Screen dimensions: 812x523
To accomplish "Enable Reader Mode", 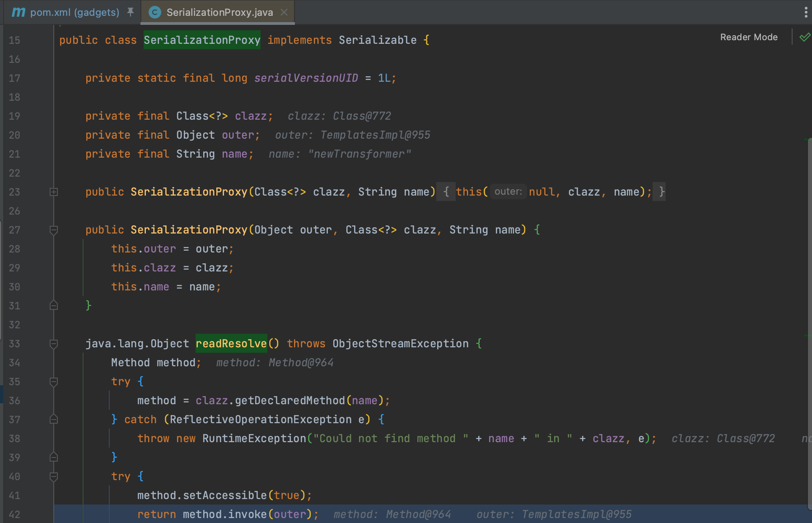I will click(x=749, y=37).
